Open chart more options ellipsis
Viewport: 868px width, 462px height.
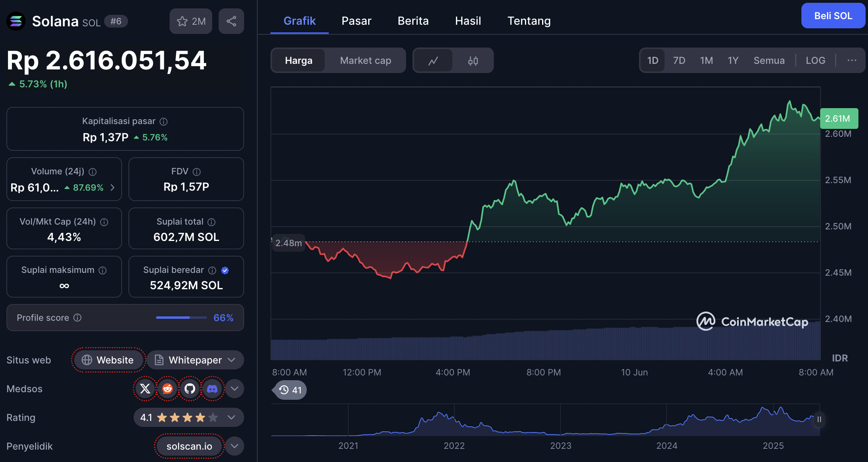852,60
